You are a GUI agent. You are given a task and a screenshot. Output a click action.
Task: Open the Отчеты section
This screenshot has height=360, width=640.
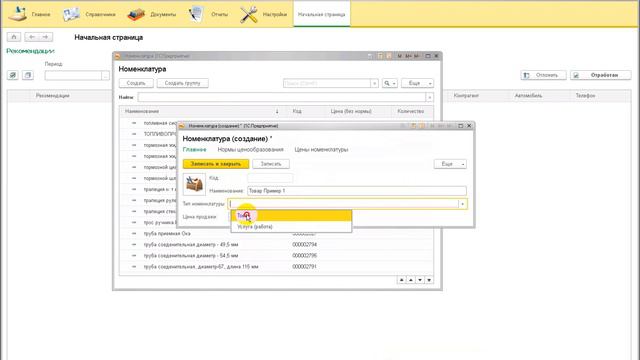208,14
